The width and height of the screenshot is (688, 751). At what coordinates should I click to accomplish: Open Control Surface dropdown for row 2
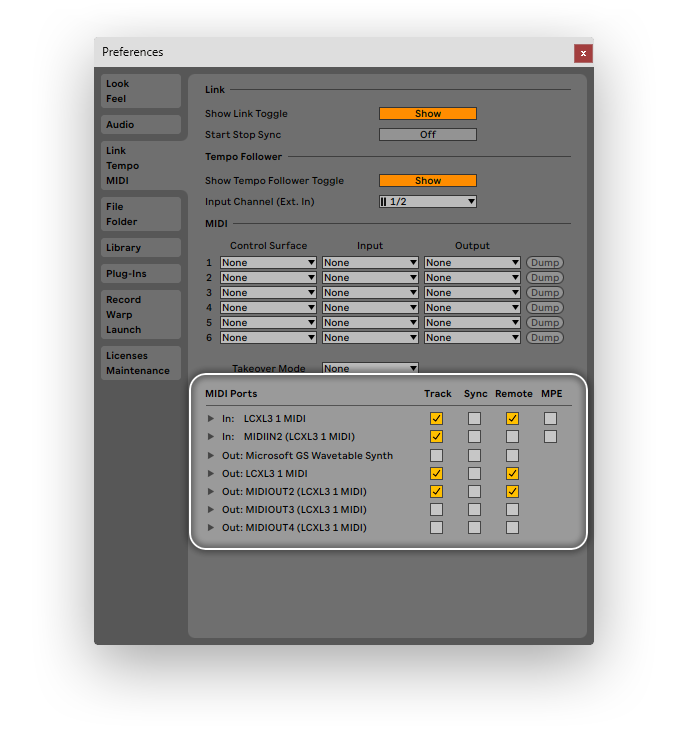click(x=268, y=278)
